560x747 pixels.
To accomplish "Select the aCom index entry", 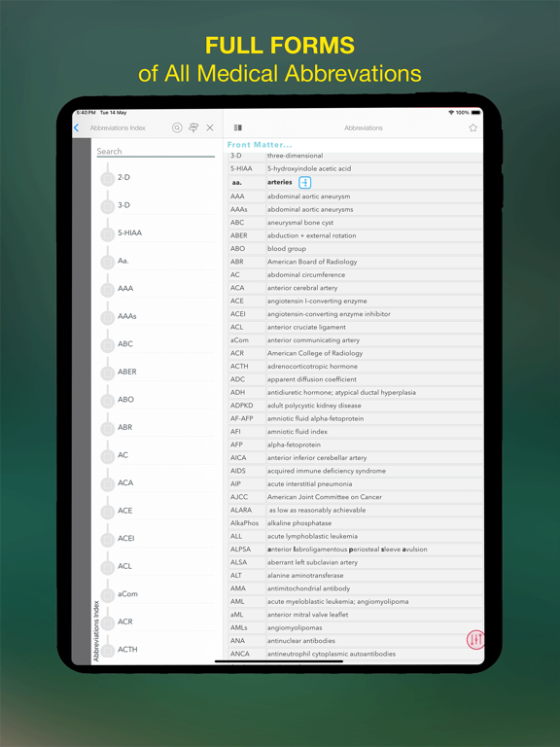I will pos(127,594).
